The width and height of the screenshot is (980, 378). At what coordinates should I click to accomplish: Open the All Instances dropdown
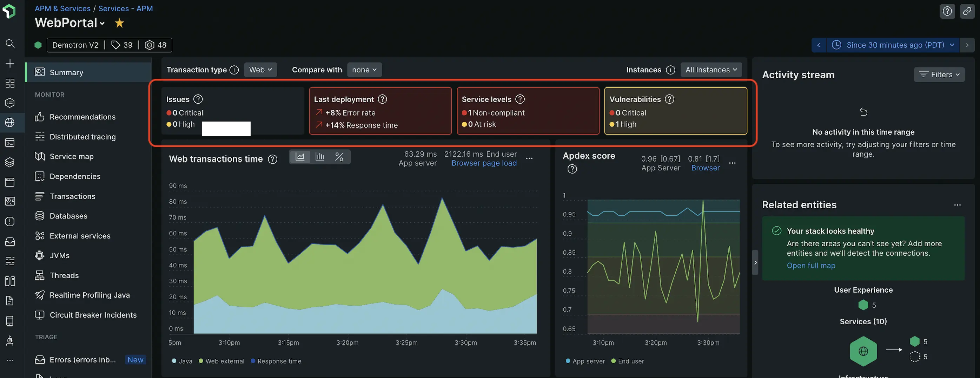coord(711,70)
